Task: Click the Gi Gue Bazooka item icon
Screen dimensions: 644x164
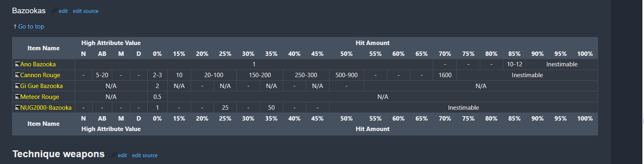Action: (17, 86)
